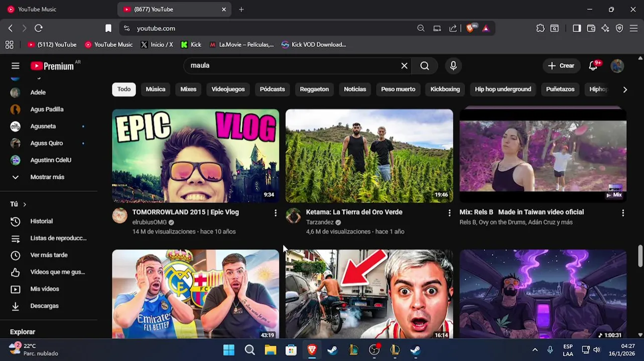Screen dimensions: 644x361
Task: Click the share page icon
Action: tap(453, 28)
